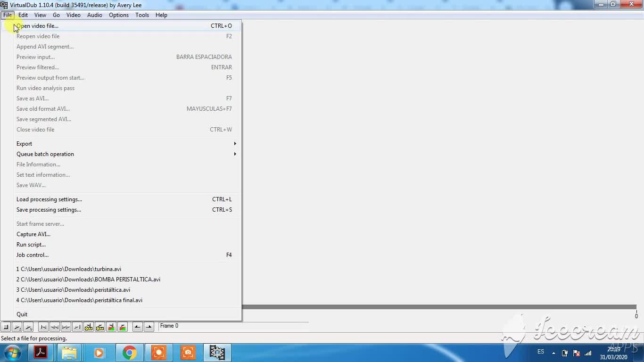
Task: Click the power plug battery tray icon
Action: [x=565, y=353]
